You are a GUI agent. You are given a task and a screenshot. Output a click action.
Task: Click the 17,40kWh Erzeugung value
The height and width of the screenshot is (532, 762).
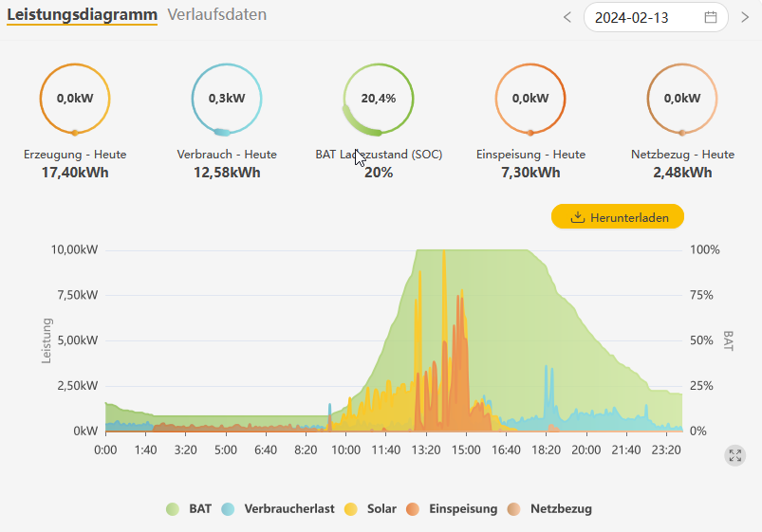tap(75, 173)
